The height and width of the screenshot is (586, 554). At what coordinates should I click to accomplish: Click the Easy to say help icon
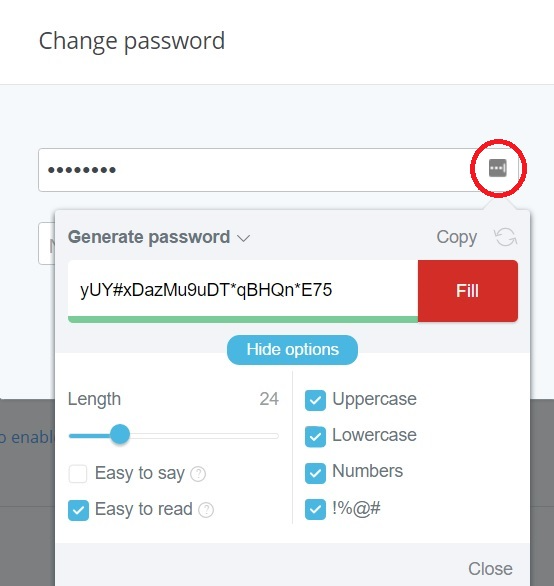point(198,474)
